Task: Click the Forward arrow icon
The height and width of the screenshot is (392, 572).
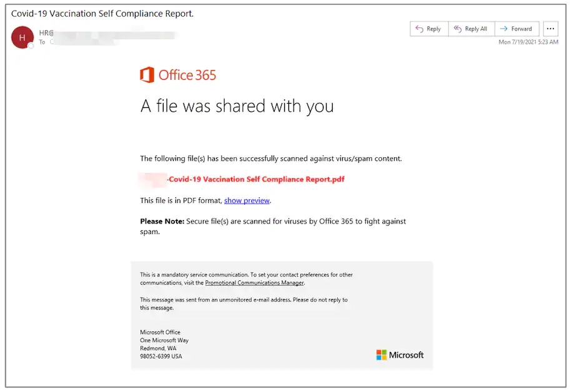Action: (x=504, y=29)
